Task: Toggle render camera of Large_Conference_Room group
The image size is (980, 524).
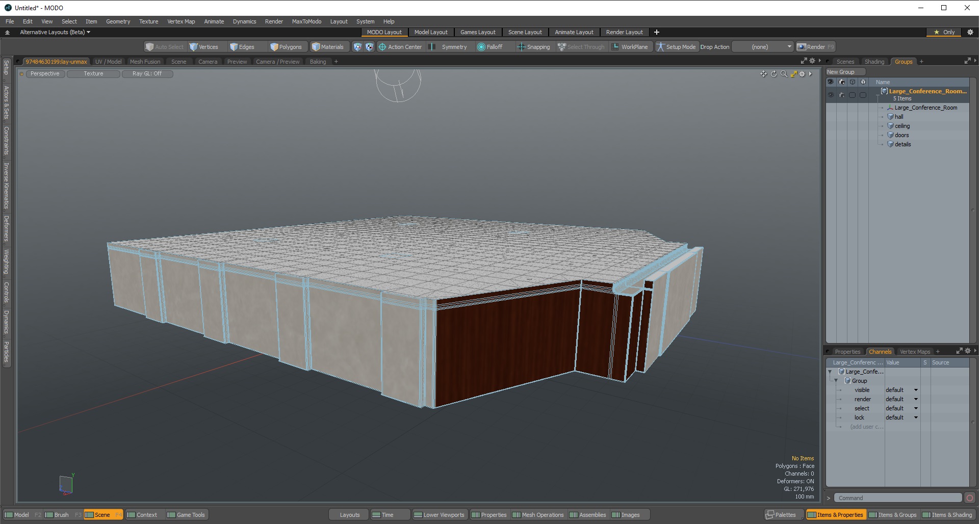Action: tap(842, 95)
